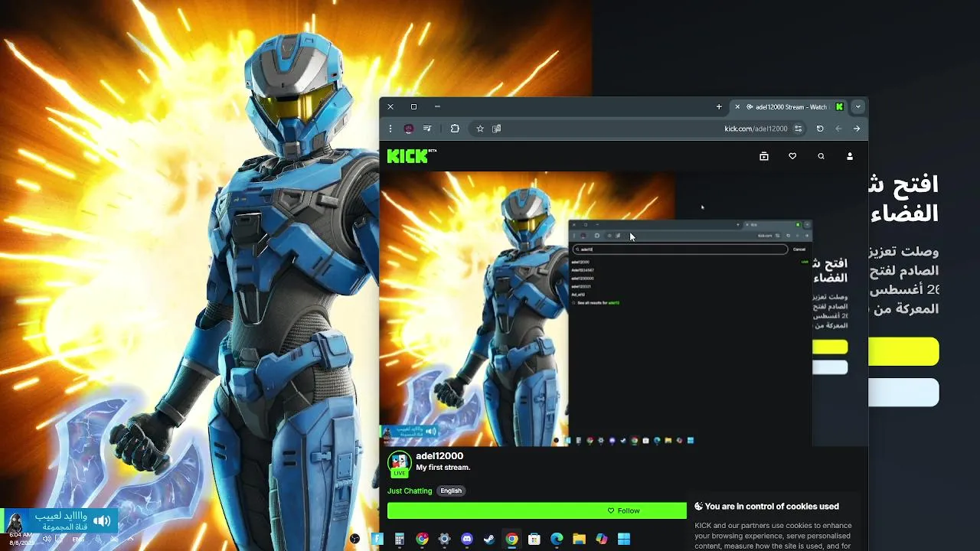980x551 pixels.
Task: Open a new tab with the plus button
Action: 719,107
